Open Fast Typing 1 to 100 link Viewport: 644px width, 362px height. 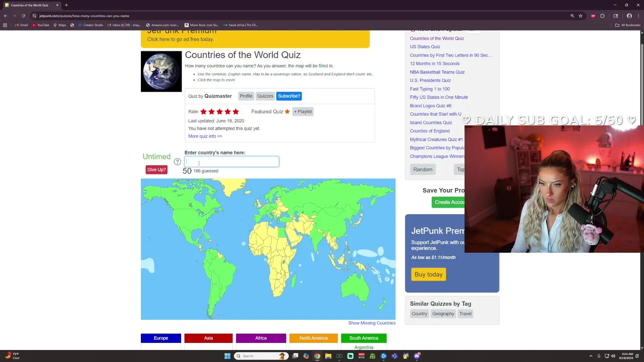(430, 89)
